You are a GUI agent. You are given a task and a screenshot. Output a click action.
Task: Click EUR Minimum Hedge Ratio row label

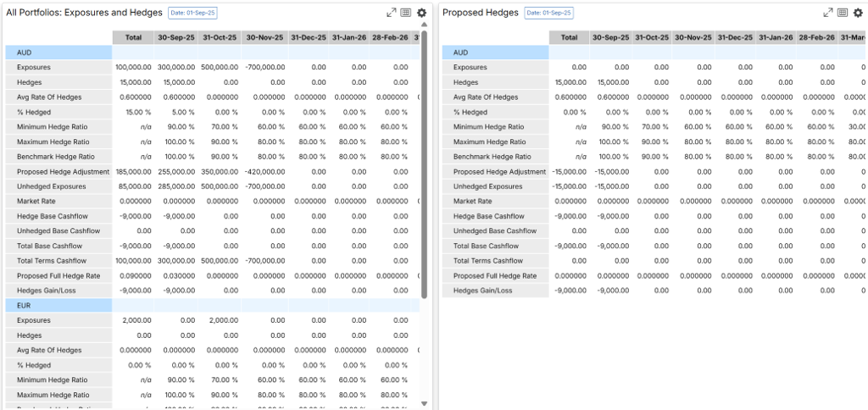tap(53, 380)
